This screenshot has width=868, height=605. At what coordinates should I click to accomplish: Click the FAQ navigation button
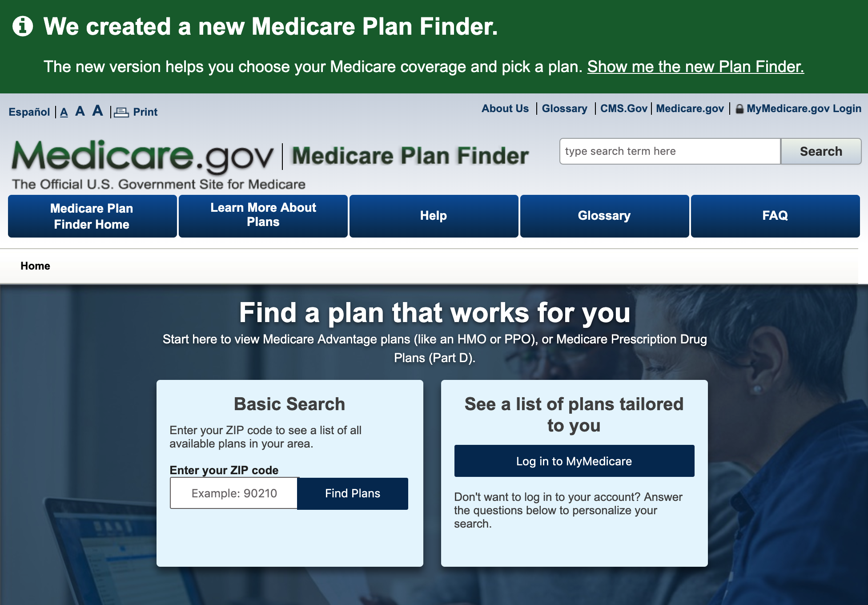tap(776, 215)
